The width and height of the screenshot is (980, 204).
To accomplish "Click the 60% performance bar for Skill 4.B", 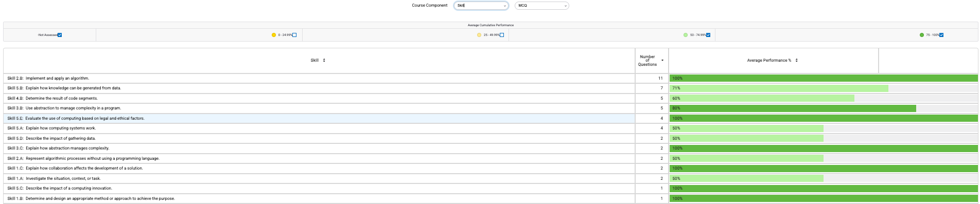I will [762, 98].
